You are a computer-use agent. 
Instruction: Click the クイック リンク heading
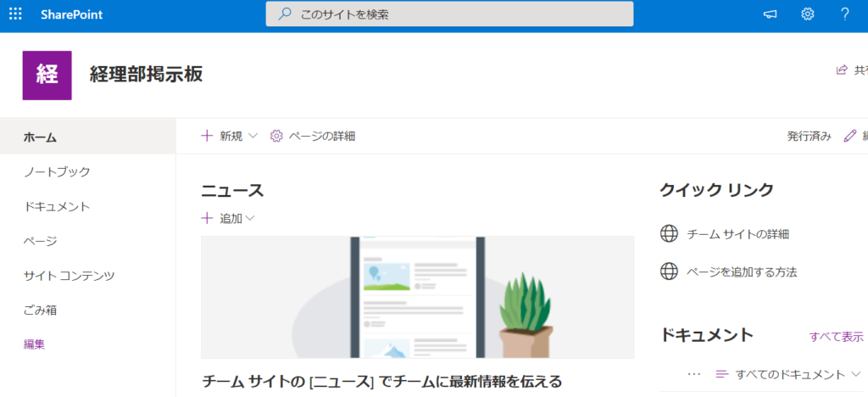tap(716, 190)
